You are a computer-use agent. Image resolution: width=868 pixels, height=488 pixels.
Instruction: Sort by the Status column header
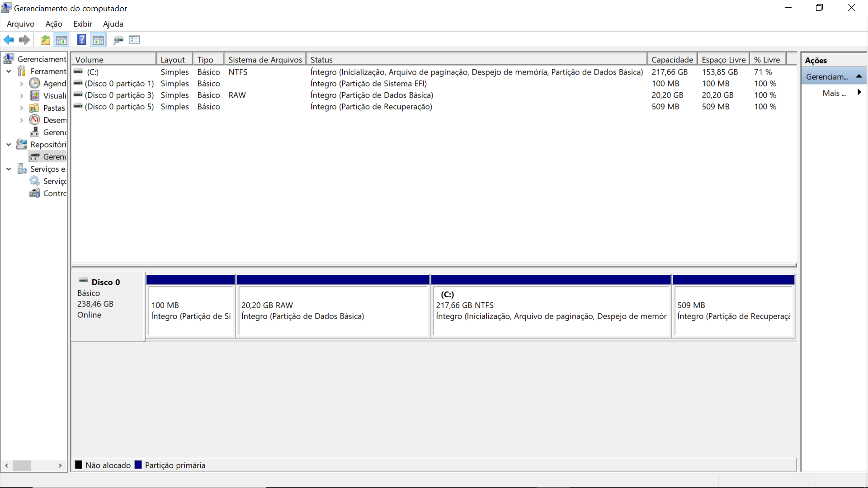(476, 60)
